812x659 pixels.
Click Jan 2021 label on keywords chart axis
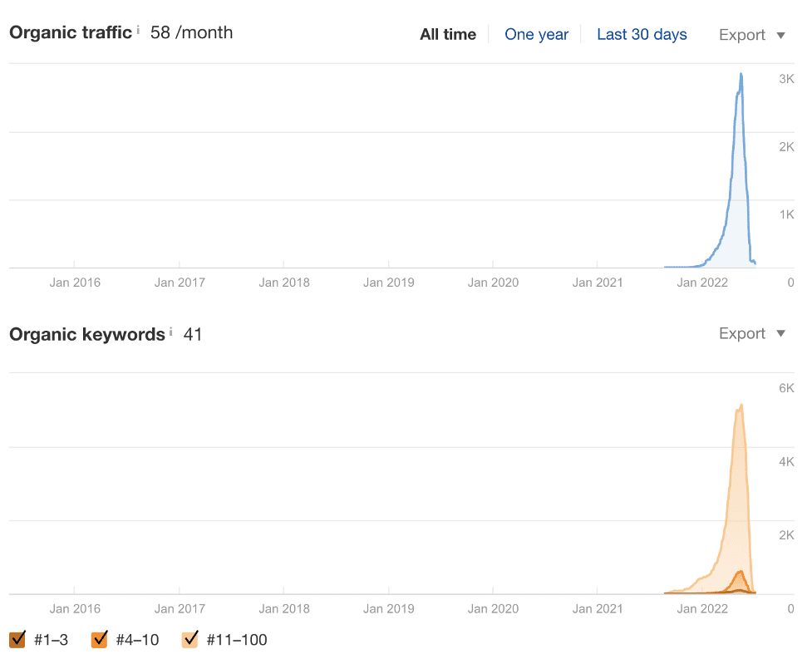tap(598, 608)
